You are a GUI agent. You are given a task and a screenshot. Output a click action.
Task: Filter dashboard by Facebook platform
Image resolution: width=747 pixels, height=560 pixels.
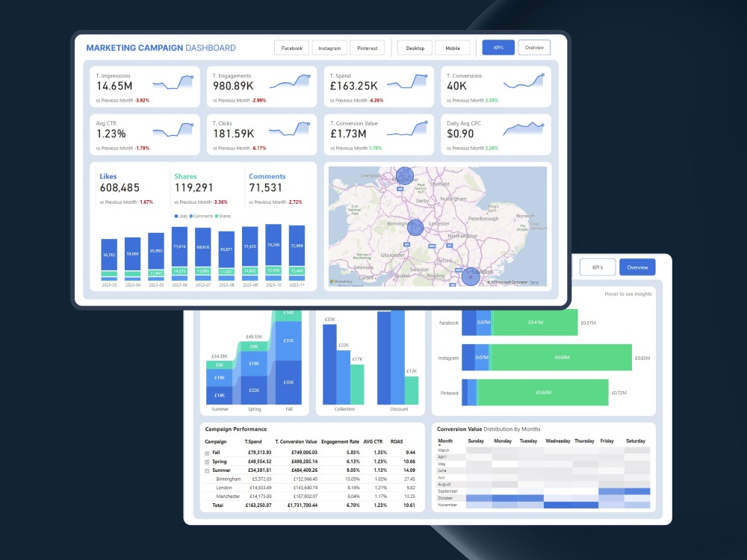pyautogui.click(x=291, y=48)
